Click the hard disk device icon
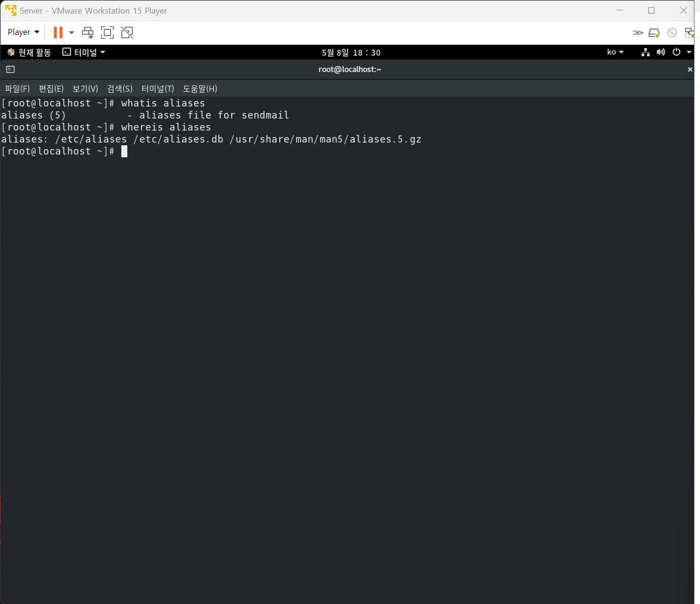Screen dimensions: 700x604 [654, 33]
